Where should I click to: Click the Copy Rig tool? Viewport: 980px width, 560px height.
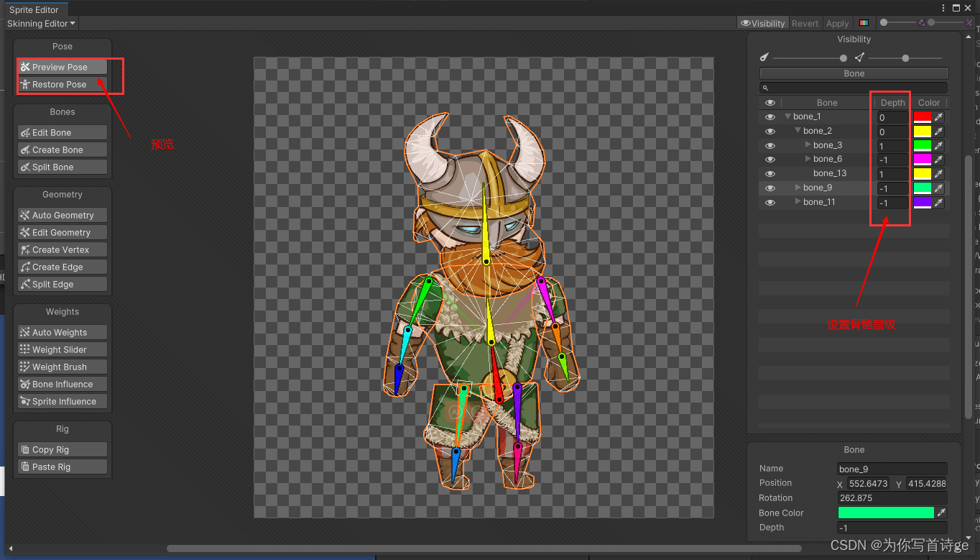[63, 449]
